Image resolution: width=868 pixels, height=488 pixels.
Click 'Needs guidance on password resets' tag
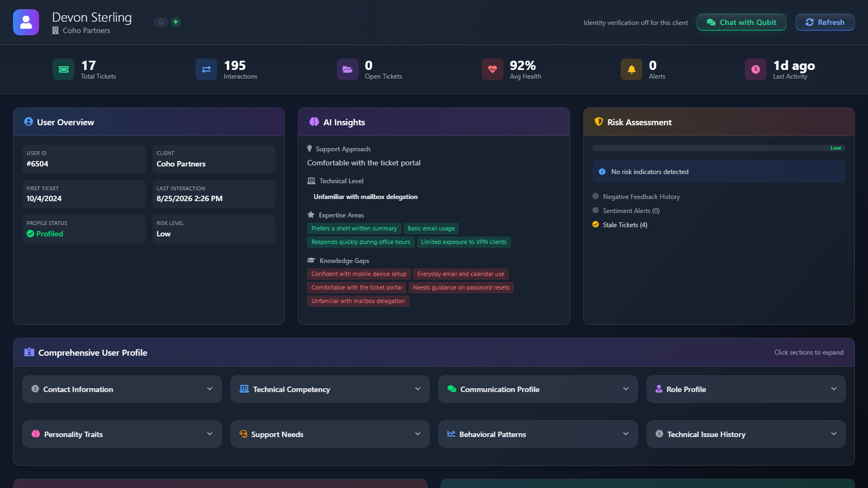click(461, 287)
